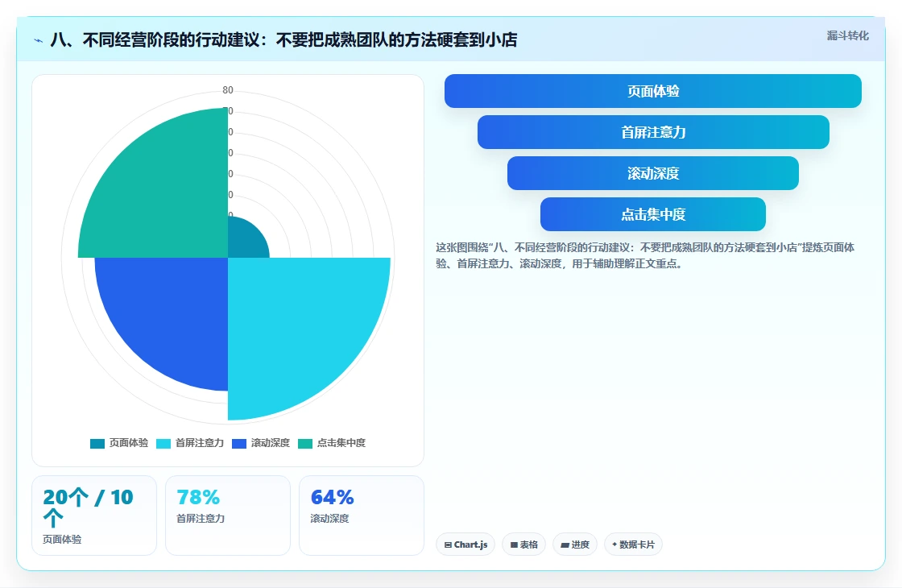Viewport: 902px width, 588px height.
Task: Click the Chart.js tag chip
Action: (465, 545)
